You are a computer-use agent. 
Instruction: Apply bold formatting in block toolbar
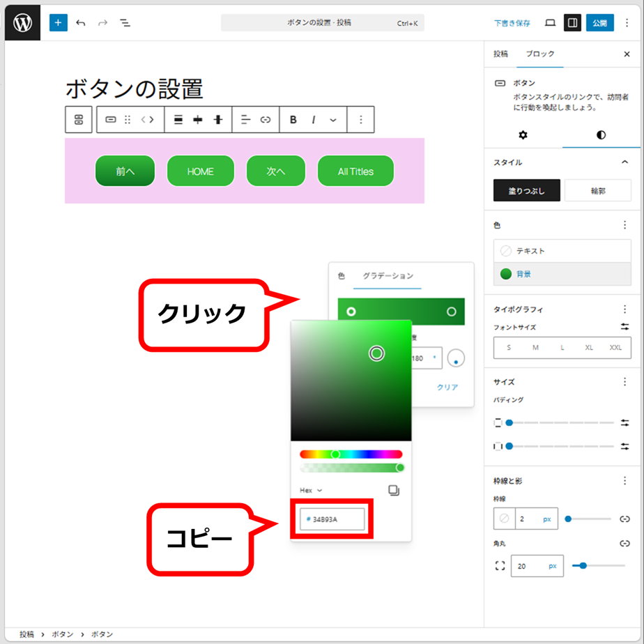tap(293, 120)
